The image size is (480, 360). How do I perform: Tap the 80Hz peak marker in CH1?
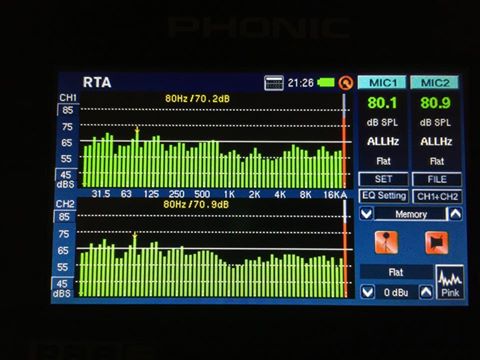click(x=137, y=130)
